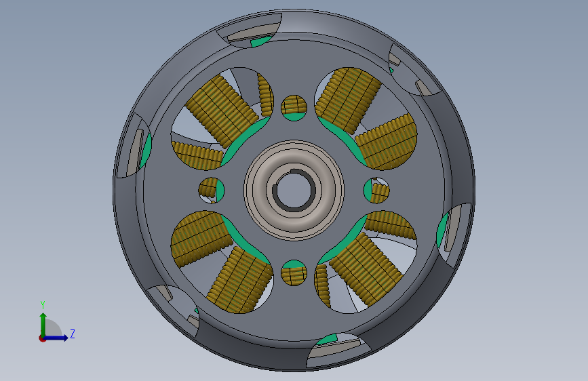Click the green Y axis arrow of the triad
The height and width of the screenshot is (381, 588).
(43, 324)
